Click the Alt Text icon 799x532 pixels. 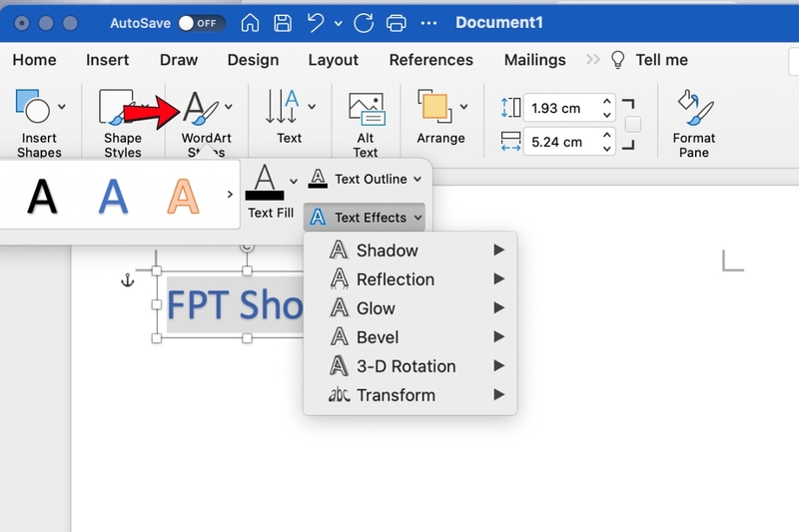(x=366, y=109)
